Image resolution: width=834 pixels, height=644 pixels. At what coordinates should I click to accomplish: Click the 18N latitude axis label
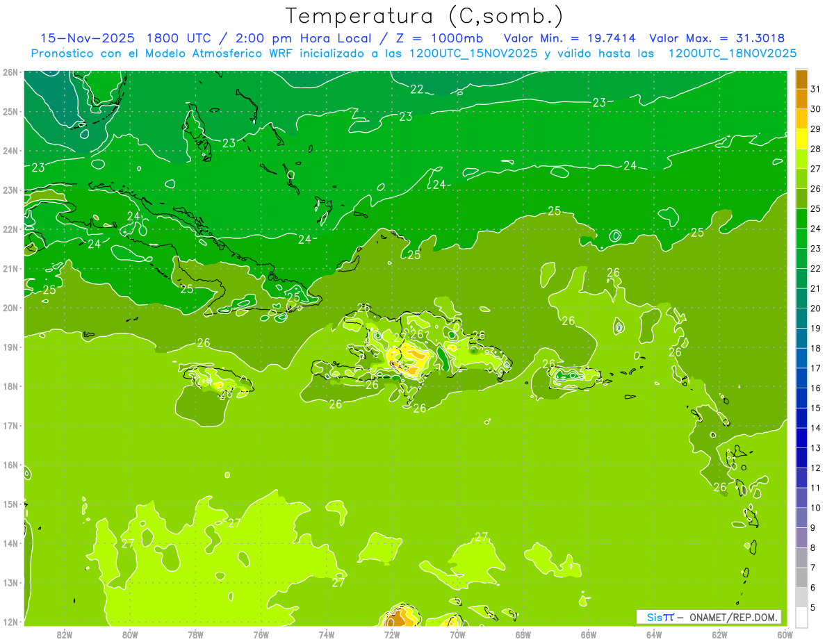pos(10,386)
